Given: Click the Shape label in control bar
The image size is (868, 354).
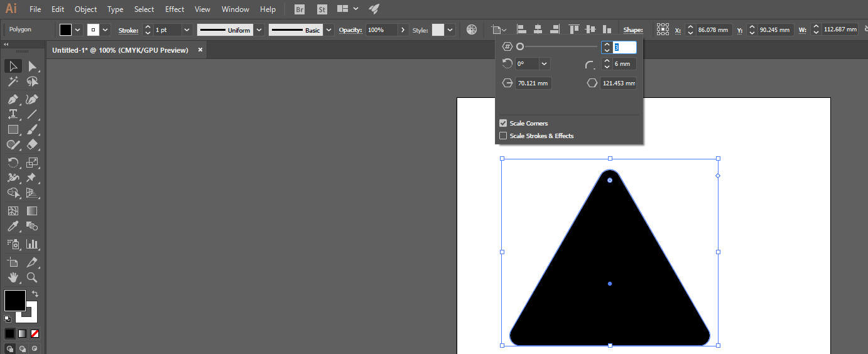Looking at the screenshot, I should (x=634, y=30).
